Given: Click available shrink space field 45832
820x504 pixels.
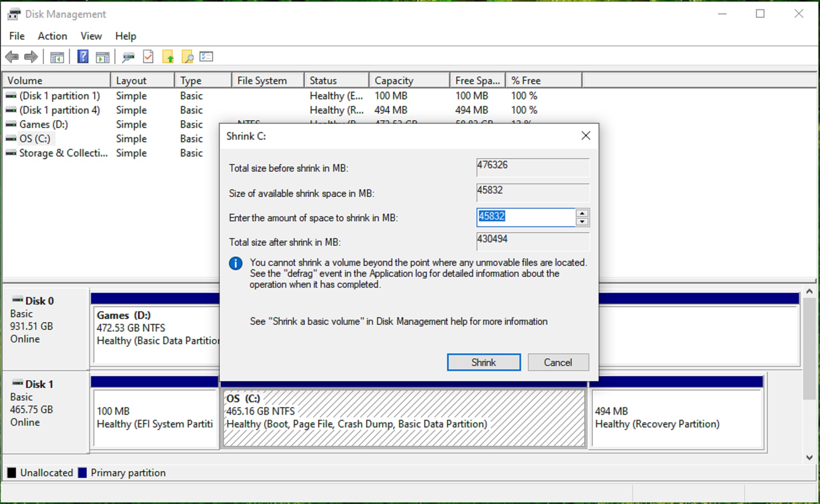Looking at the screenshot, I should coord(533,193).
